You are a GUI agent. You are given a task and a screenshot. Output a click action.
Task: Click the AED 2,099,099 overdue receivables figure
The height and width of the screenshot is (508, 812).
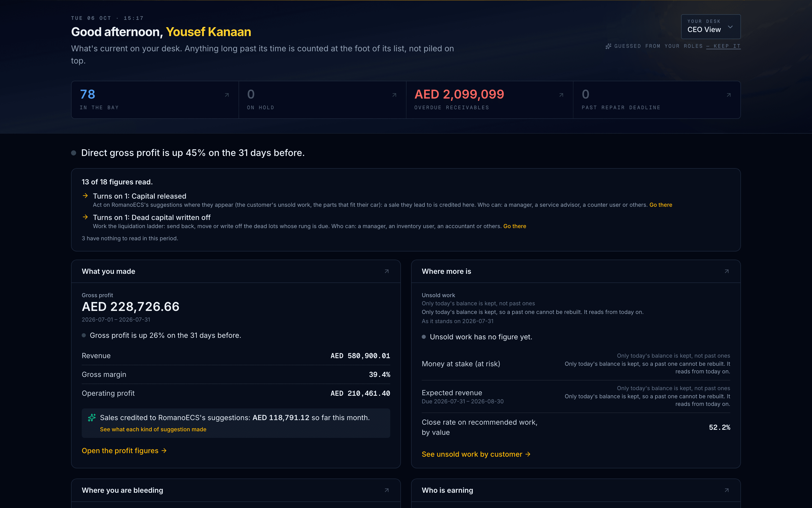459,94
